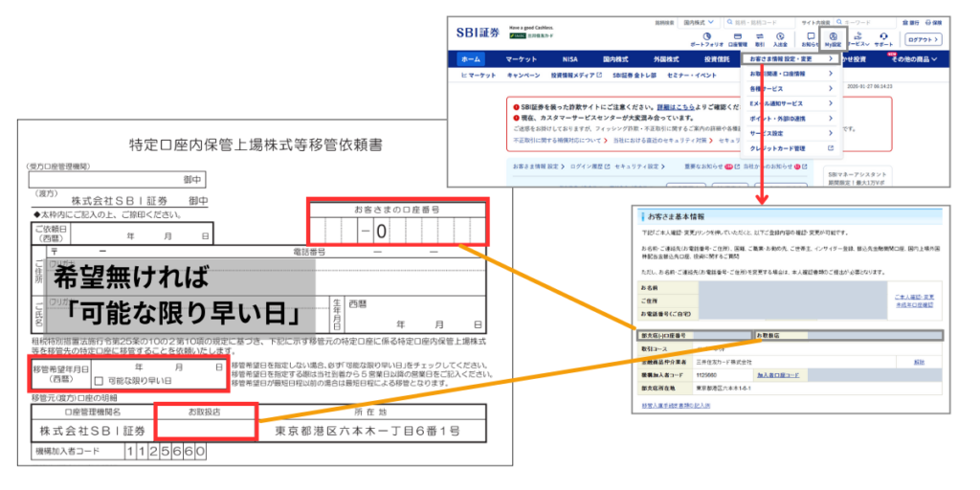
Task: Open SBI証券 全トレ部 link
Action: pos(635,75)
